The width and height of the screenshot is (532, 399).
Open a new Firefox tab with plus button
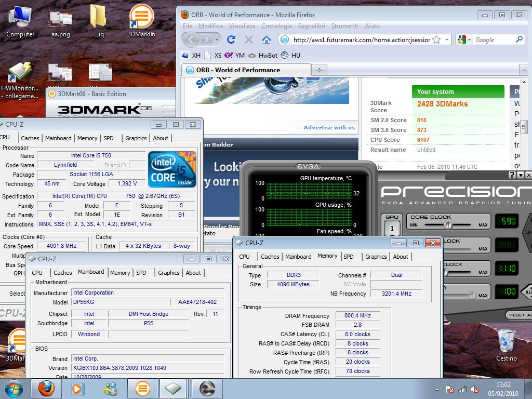pyautogui.click(x=320, y=70)
